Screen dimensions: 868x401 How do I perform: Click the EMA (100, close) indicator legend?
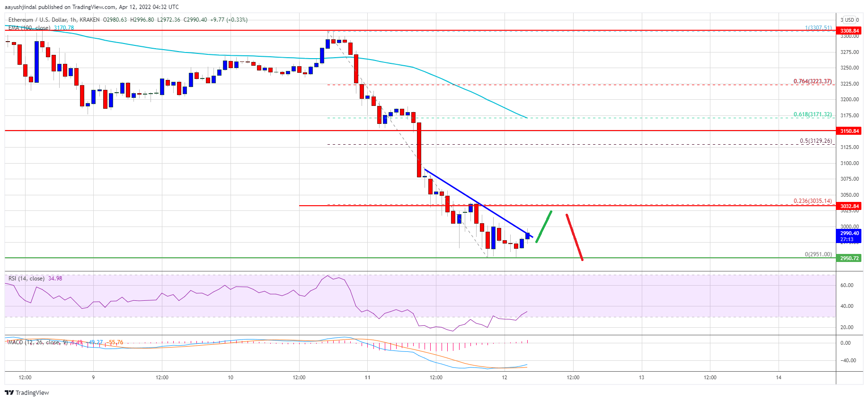click(x=29, y=28)
